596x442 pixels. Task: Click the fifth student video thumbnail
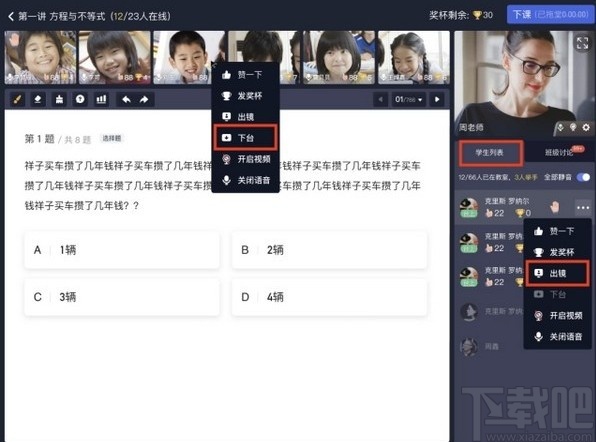pos(339,57)
